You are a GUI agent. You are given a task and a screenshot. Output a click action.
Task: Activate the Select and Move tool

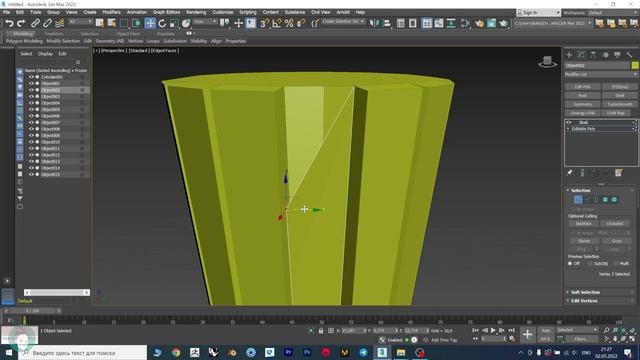[x=150, y=23]
